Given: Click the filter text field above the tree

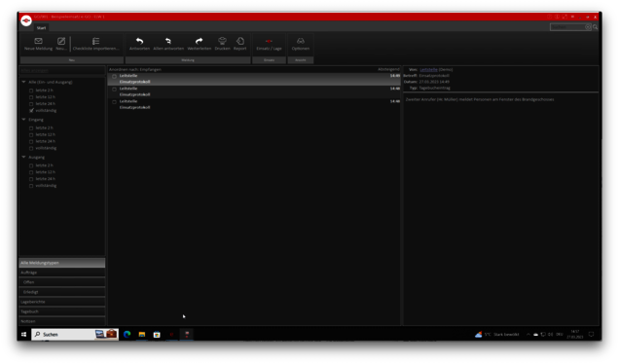Looking at the screenshot, I should 62,70.
